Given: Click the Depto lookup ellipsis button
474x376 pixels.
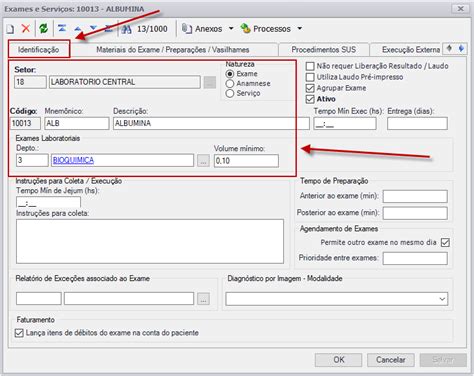Looking at the screenshot, I should pos(203,161).
